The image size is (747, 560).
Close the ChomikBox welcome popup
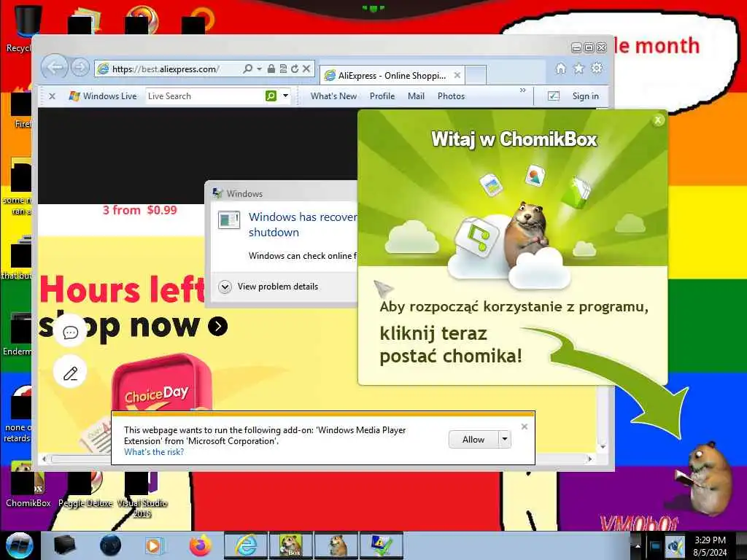[658, 120]
